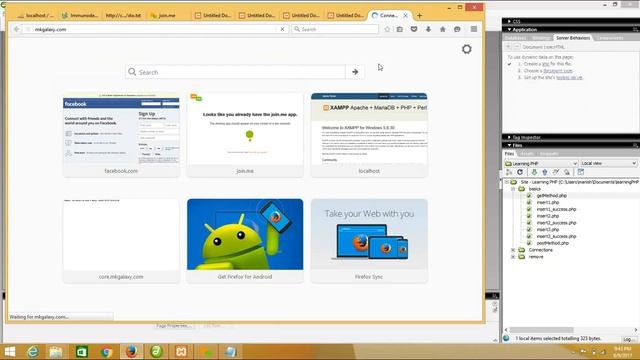Screen dimensions: 640x360
Task: Select postMethod.php file
Action: [x=553, y=243]
